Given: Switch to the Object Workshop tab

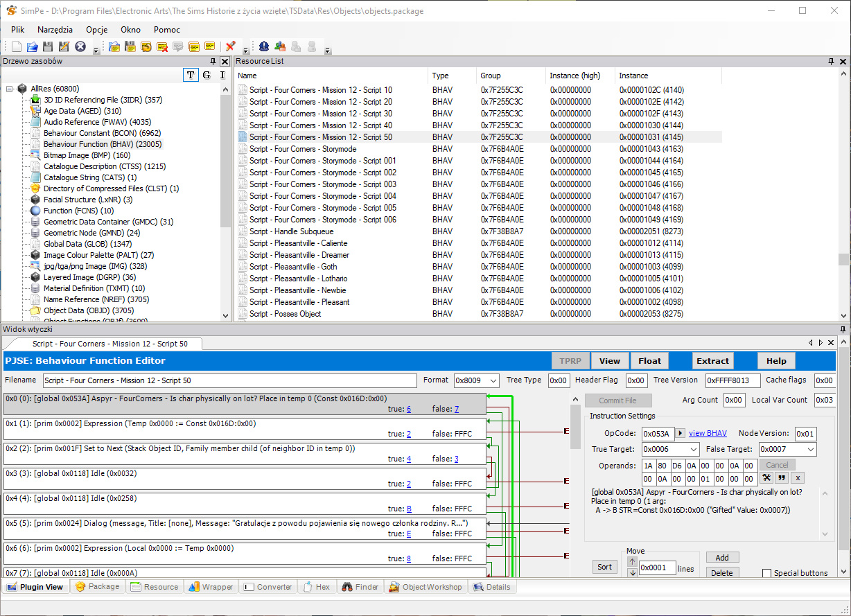Looking at the screenshot, I should click(x=425, y=587).
